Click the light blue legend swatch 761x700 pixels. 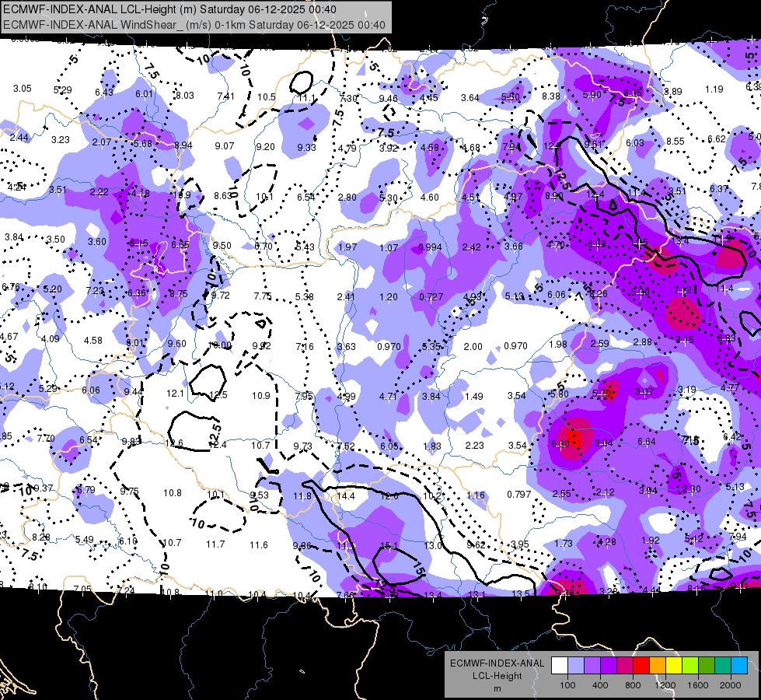click(x=576, y=666)
